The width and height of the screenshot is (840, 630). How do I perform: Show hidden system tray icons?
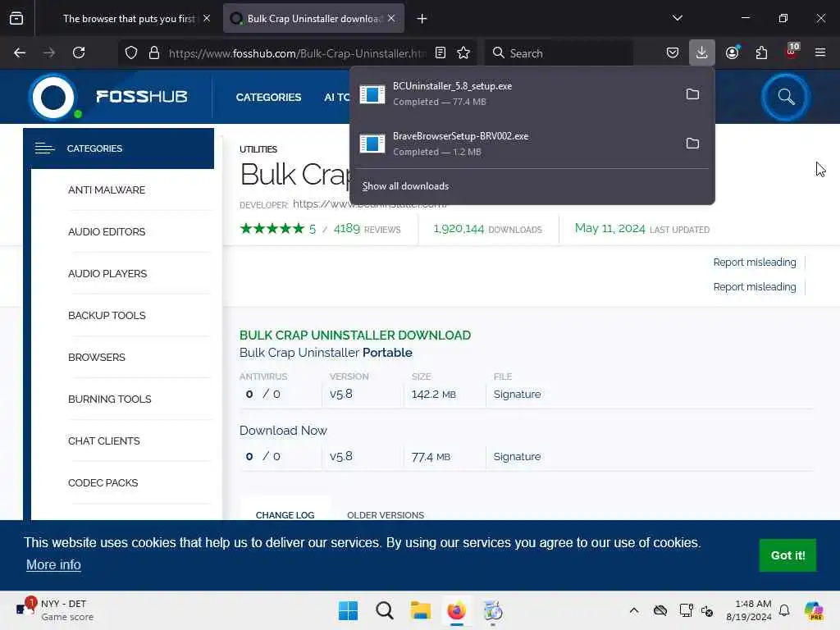click(x=634, y=610)
